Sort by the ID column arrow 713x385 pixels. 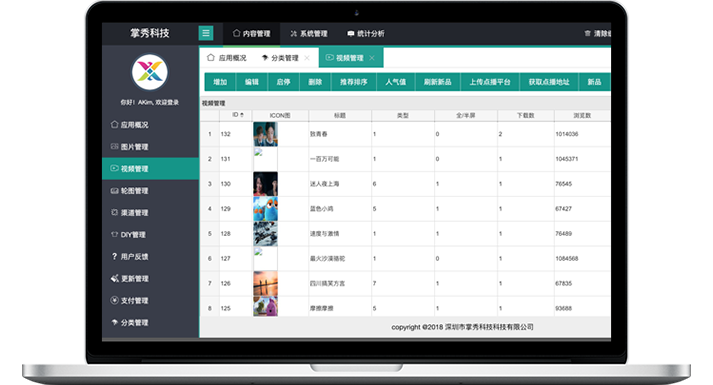(241, 115)
